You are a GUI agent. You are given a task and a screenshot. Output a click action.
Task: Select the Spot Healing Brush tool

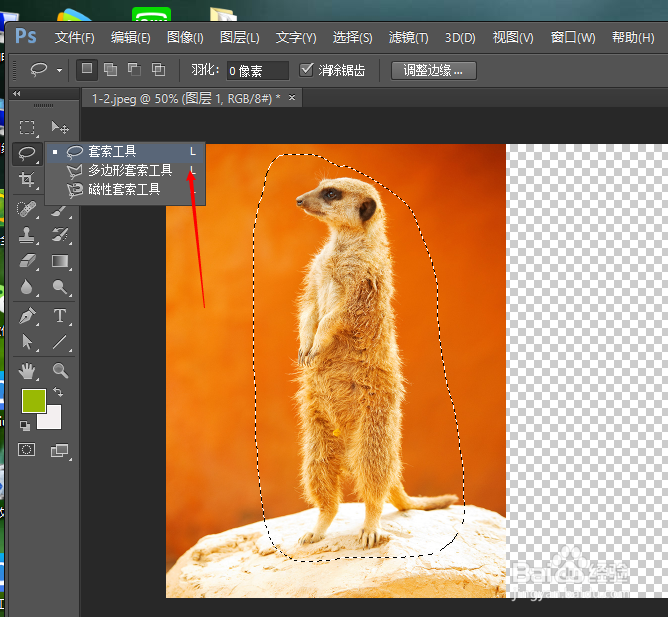27,209
